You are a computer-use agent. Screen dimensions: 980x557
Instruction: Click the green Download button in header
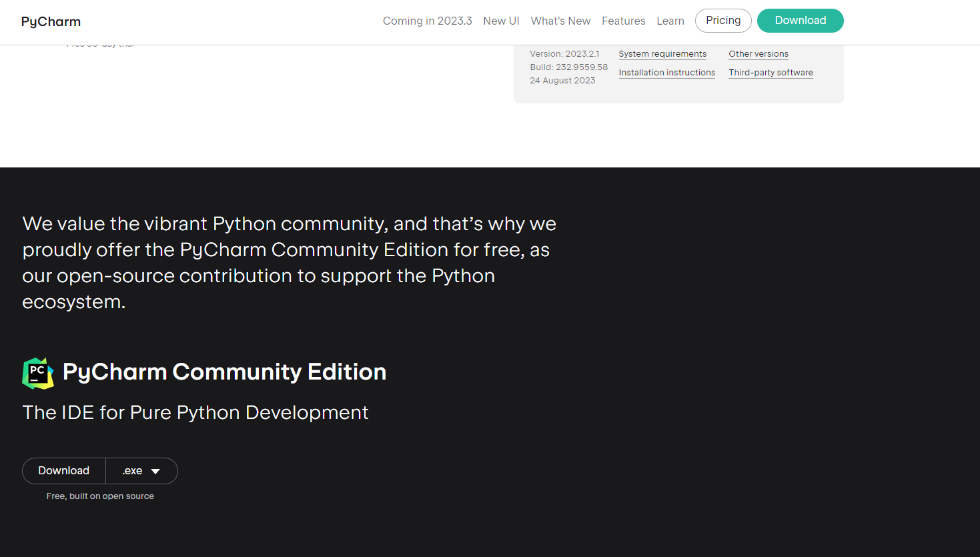pos(800,21)
